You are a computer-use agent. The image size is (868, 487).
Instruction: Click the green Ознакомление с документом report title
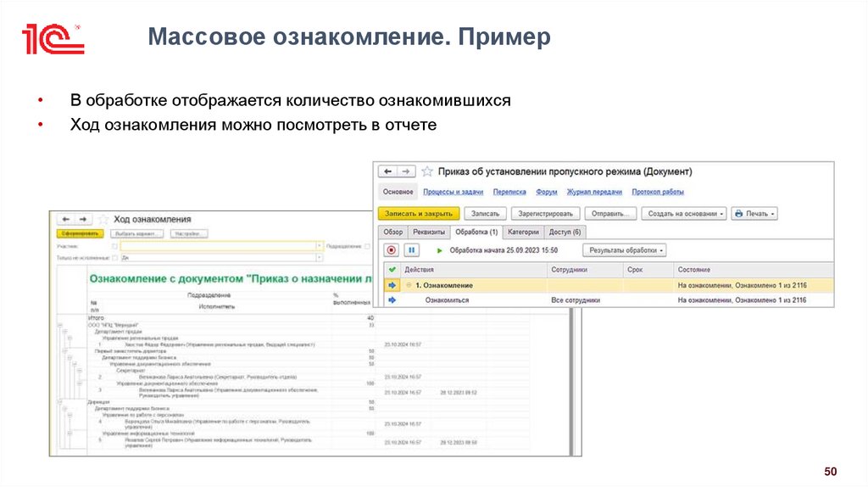point(231,278)
